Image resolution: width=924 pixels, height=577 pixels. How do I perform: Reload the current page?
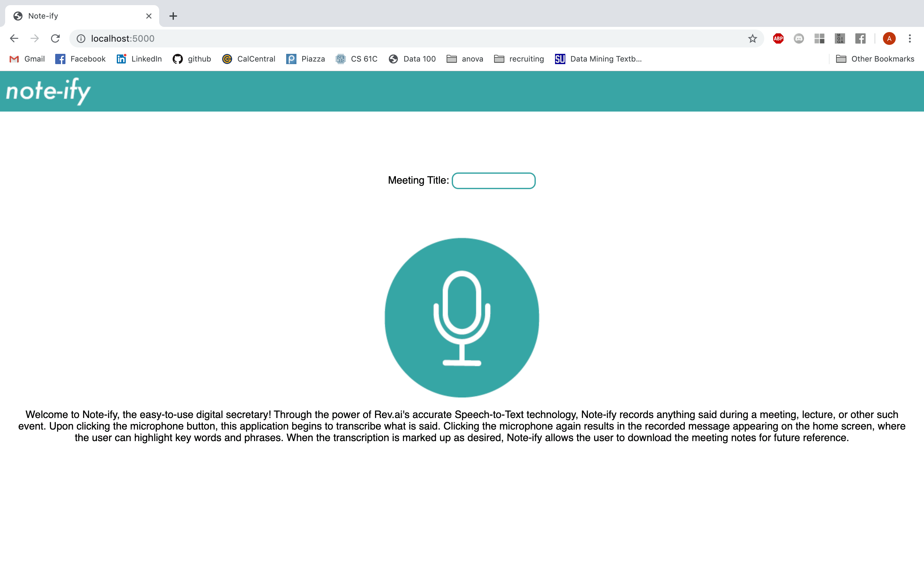coord(56,38)
